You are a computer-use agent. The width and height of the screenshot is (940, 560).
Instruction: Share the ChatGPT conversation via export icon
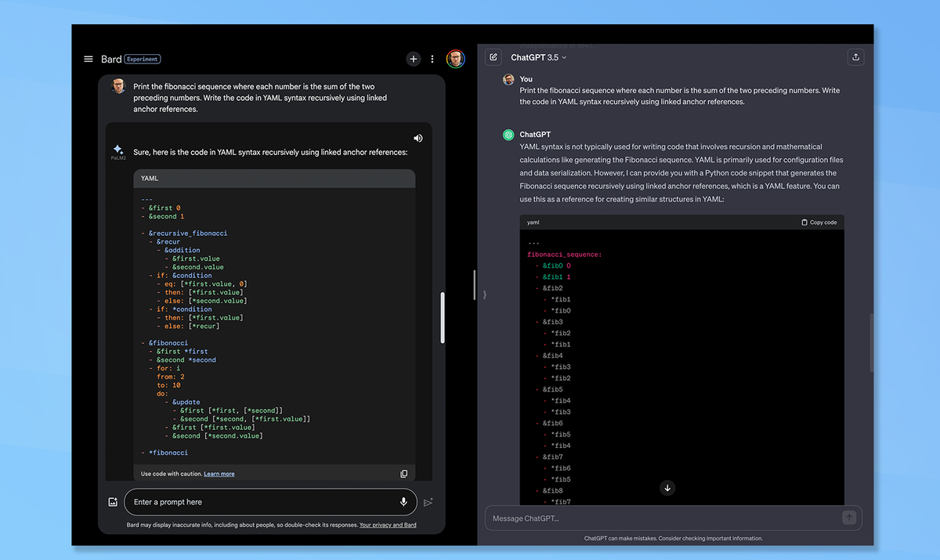[855, 57]
